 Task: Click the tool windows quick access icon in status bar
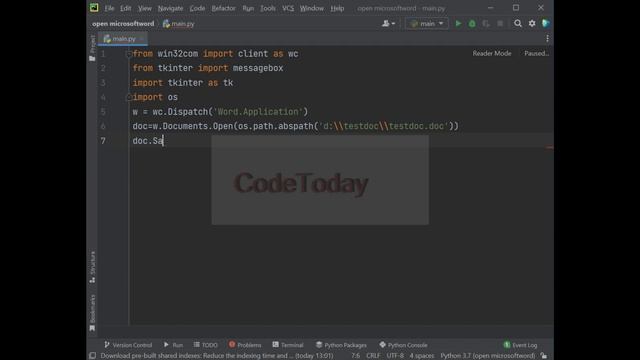click(x=93, y=356)
